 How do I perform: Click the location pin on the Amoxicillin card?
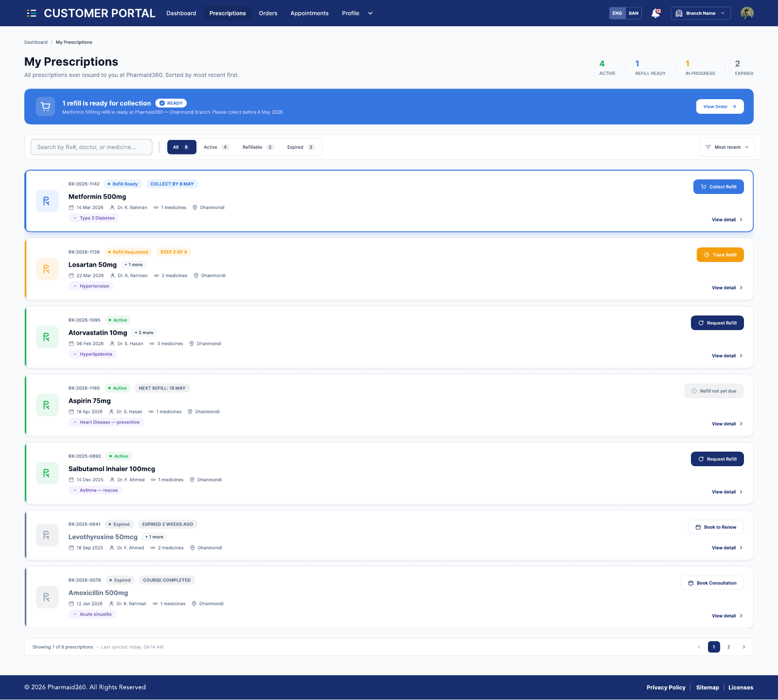(194, 604)
